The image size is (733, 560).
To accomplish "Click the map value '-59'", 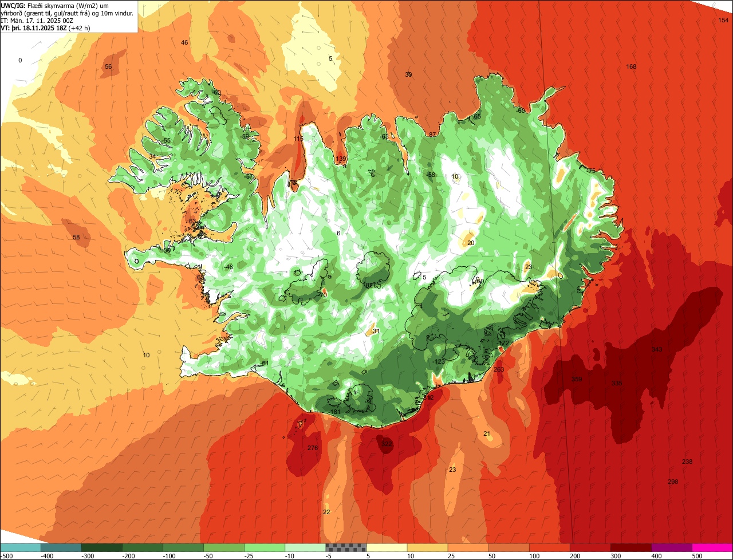I will (x=245, y=136).
